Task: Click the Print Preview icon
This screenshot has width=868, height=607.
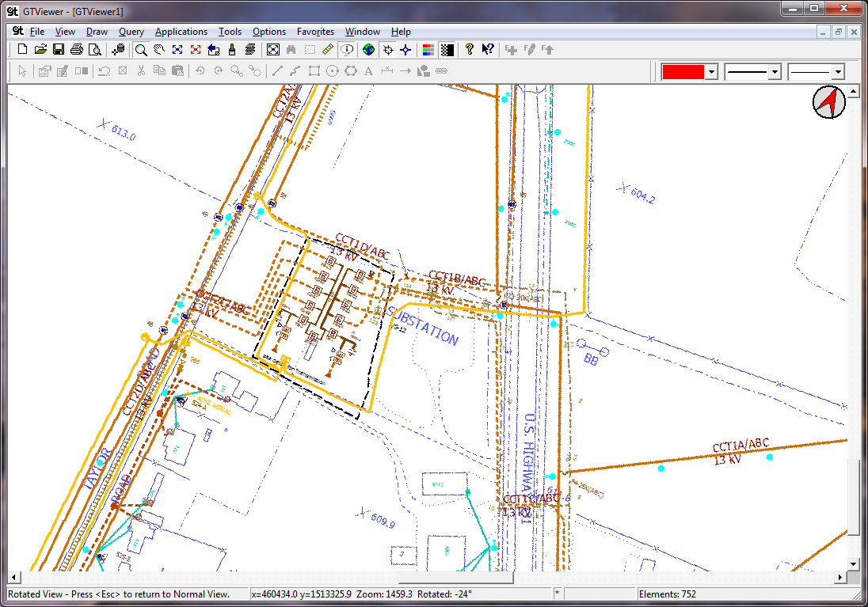Action: [95, 49]
